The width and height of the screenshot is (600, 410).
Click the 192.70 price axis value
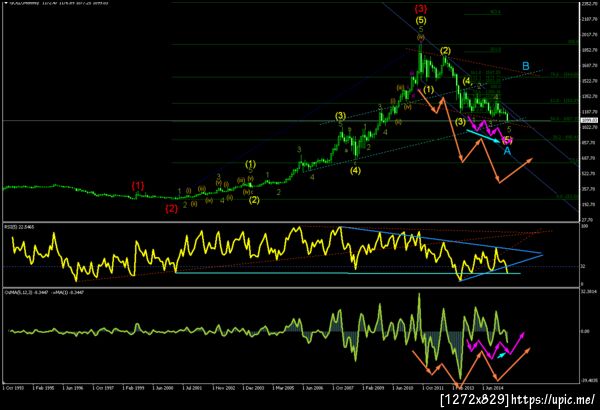click(588, 205)
